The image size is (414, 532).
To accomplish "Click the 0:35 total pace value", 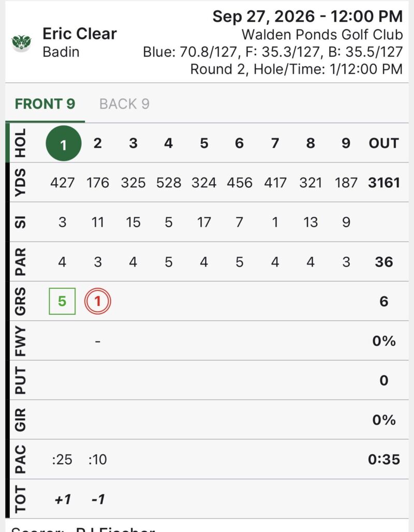I will (384, 460).
